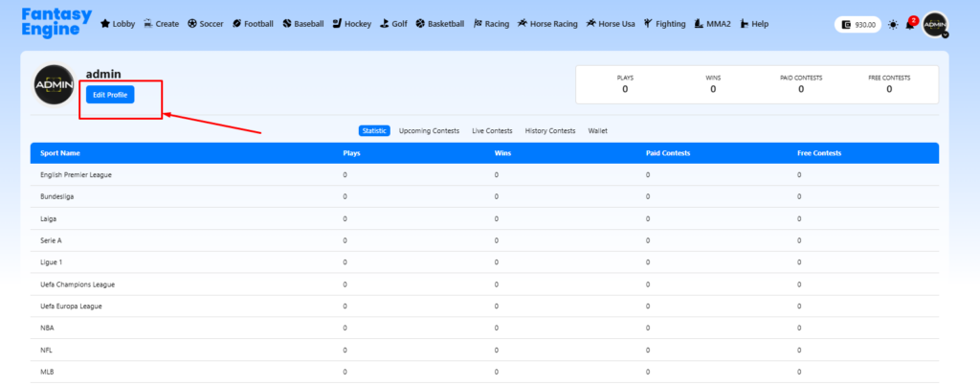Open the Lobby star menu item
Viewport: 980px width, 386px height.
coord(118,23)
